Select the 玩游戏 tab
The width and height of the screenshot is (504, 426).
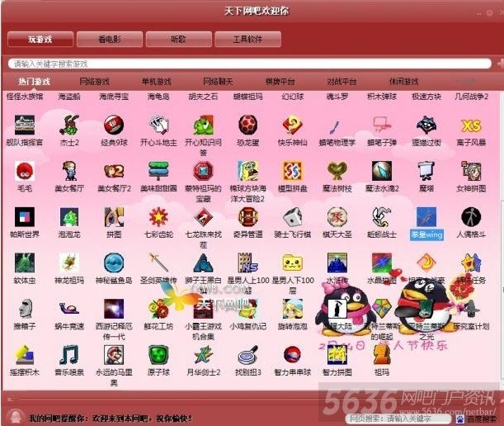[40, 40]
